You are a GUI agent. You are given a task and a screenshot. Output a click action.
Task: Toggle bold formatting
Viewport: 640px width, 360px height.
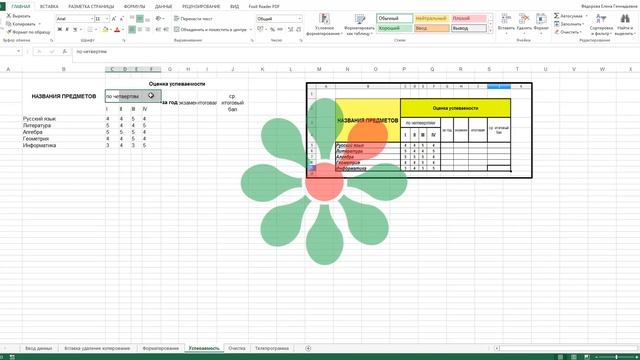(x=60, y=29)
